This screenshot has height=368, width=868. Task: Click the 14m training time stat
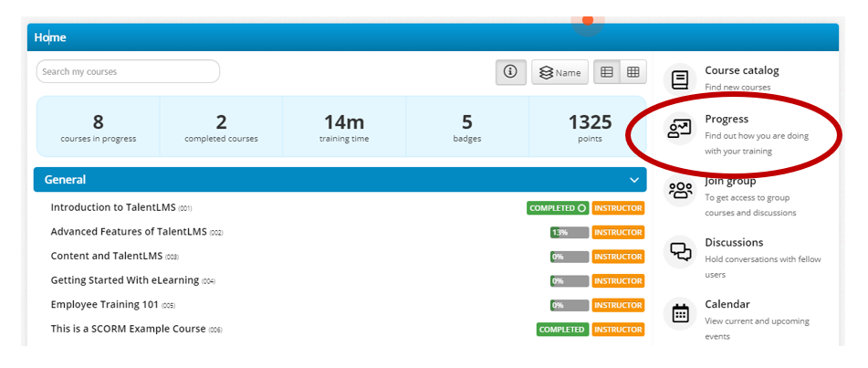pos(344,128)
